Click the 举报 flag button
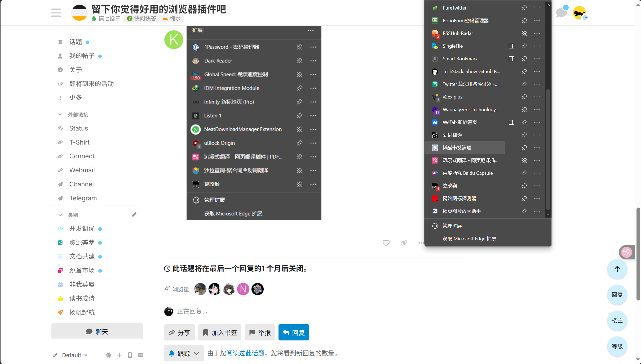 tap(260, 332)
